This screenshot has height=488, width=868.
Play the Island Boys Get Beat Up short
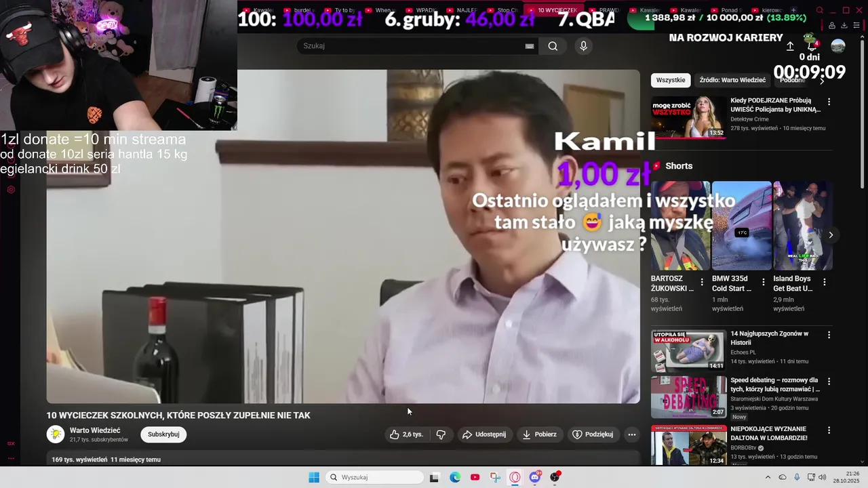[803, 226]
